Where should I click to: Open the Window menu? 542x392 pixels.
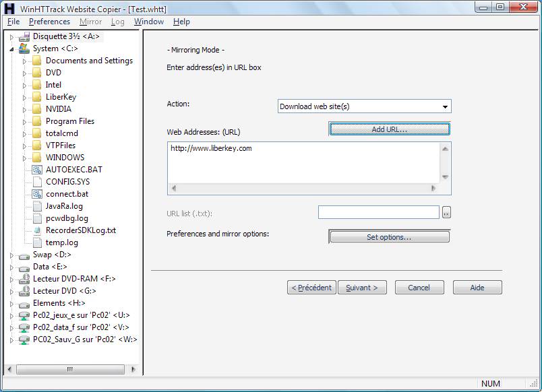[x=149, y=22]
